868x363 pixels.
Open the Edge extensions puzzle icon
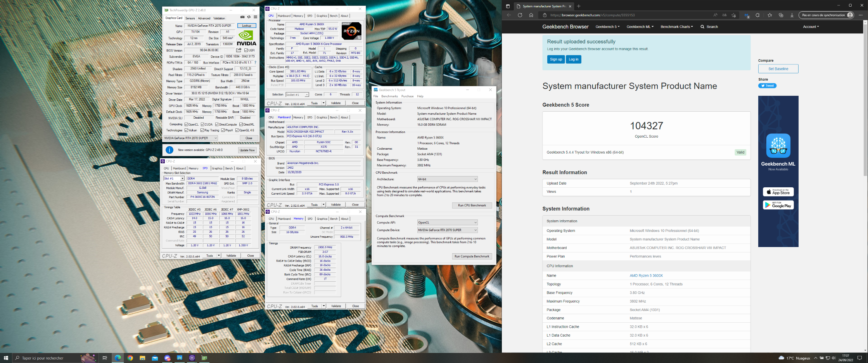click(x=757, y=15)
